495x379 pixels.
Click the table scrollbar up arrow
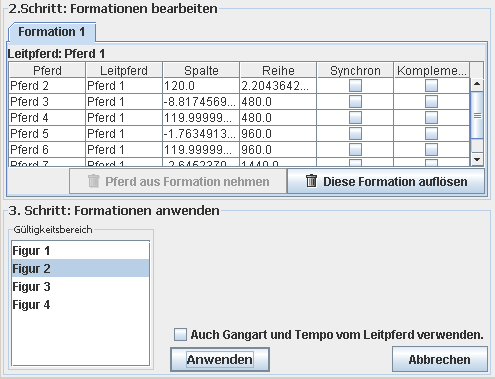tap(477, 84)
